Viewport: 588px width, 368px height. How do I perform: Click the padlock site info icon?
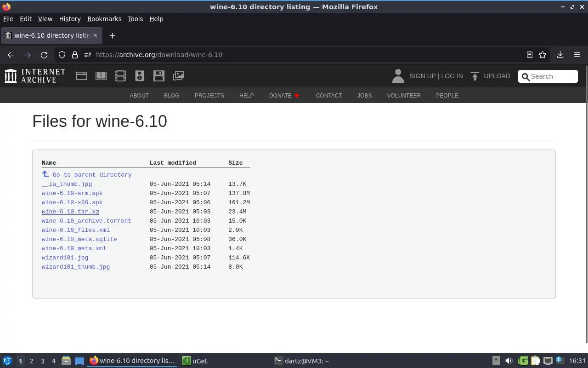[x=75, y=55]
